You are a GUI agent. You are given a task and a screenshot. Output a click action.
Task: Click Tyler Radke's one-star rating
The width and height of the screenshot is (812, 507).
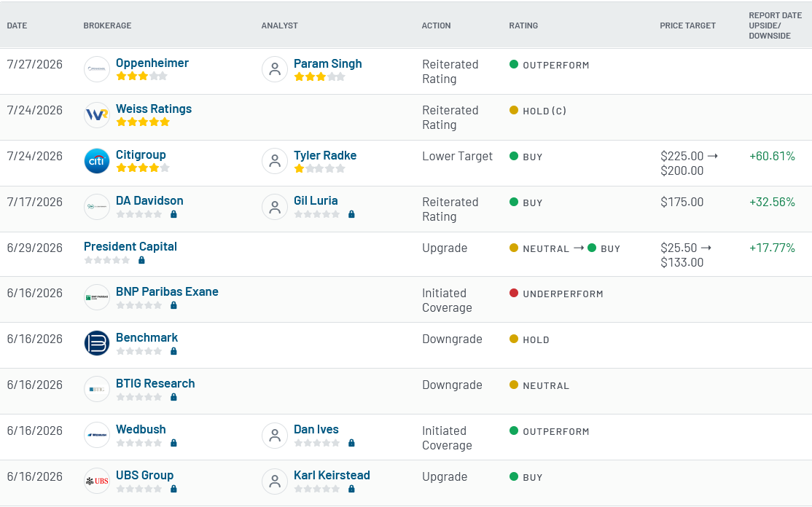point(319,168)
